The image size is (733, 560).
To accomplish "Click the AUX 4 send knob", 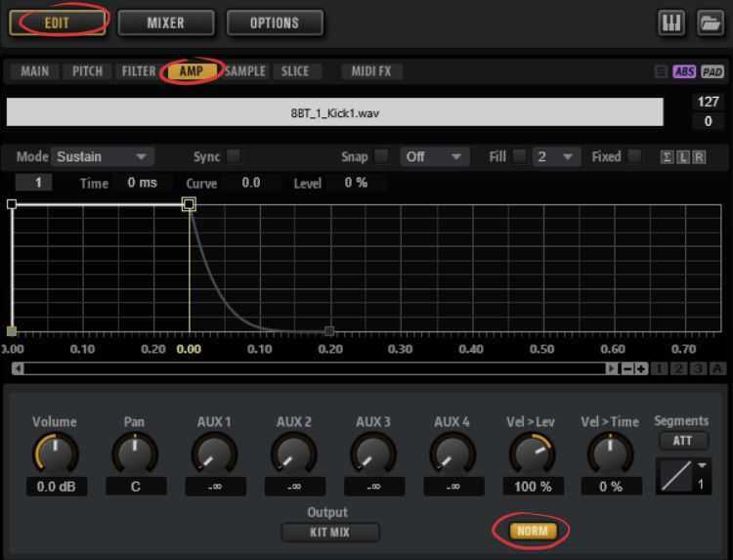I will (x=453, y=452).
